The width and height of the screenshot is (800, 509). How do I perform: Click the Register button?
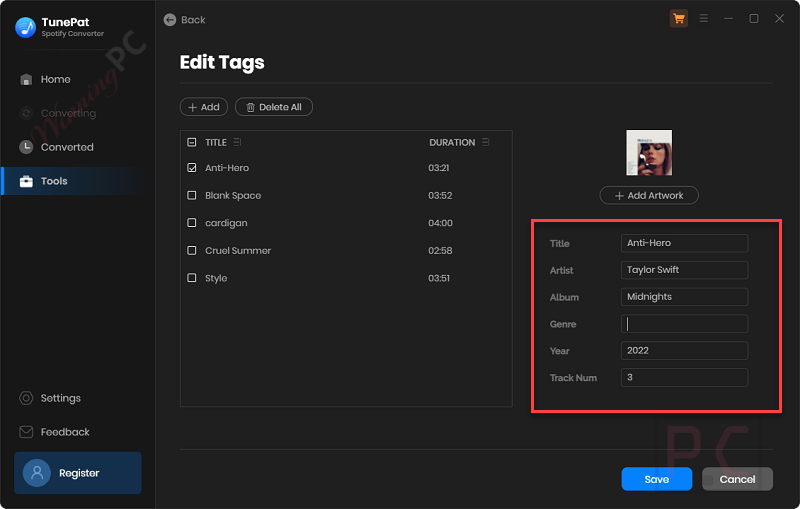tap(78, 473)
